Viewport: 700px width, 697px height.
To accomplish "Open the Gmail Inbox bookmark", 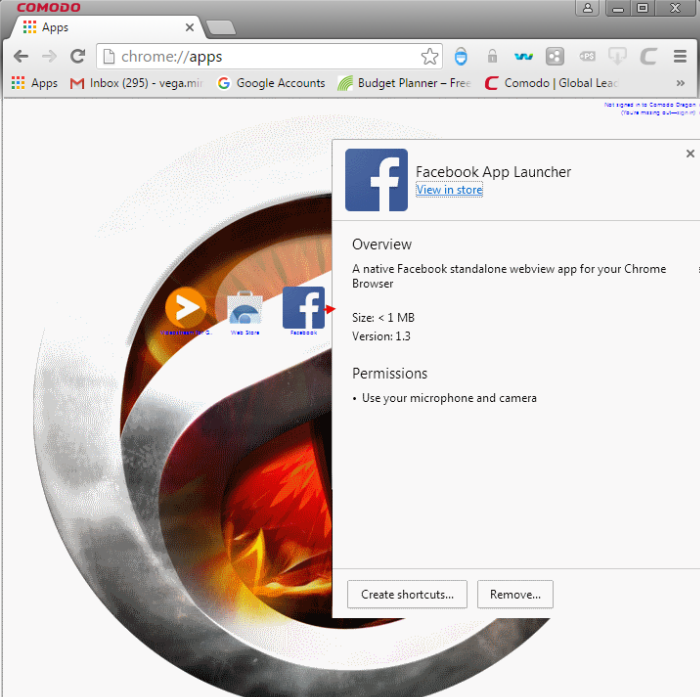I will (136, 83).
